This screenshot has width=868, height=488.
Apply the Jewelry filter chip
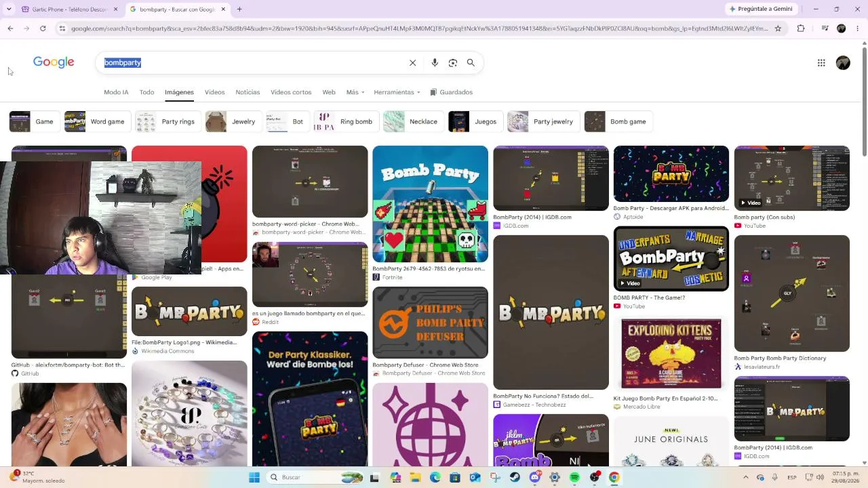[233, 122]
